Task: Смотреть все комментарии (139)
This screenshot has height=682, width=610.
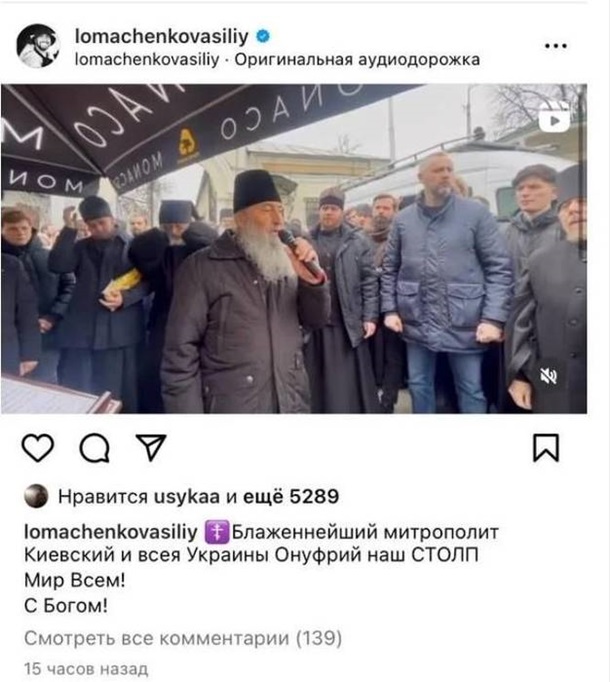Action: 183,639
